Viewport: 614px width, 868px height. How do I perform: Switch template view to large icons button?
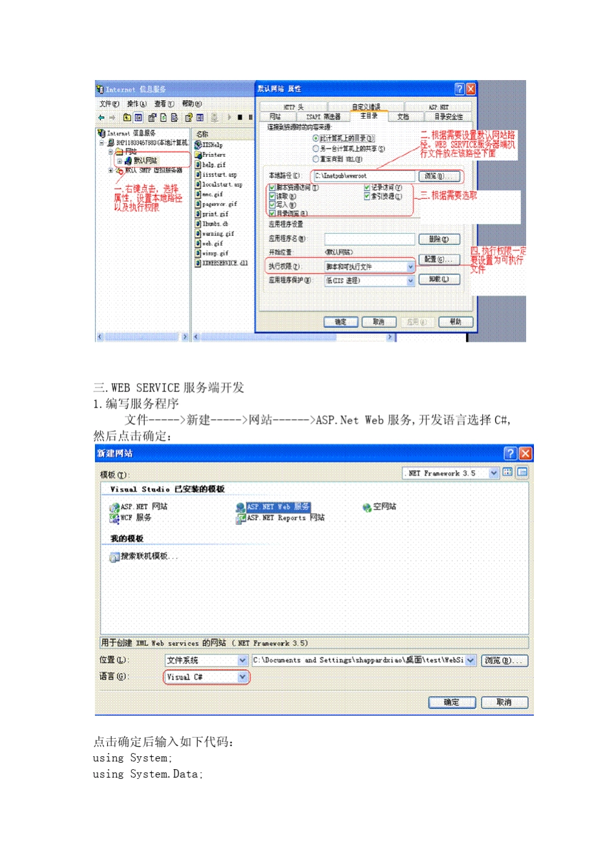(507, 472)
